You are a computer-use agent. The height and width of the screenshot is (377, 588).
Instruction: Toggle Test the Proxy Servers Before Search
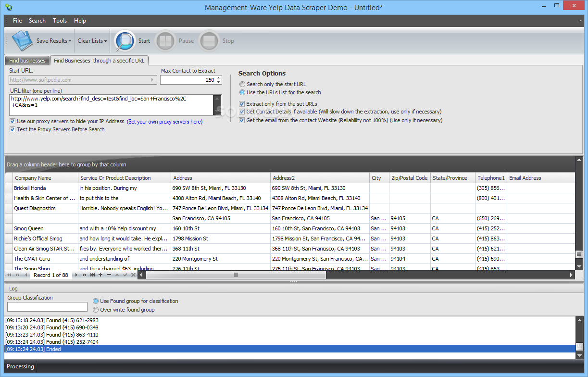[13, 129]
